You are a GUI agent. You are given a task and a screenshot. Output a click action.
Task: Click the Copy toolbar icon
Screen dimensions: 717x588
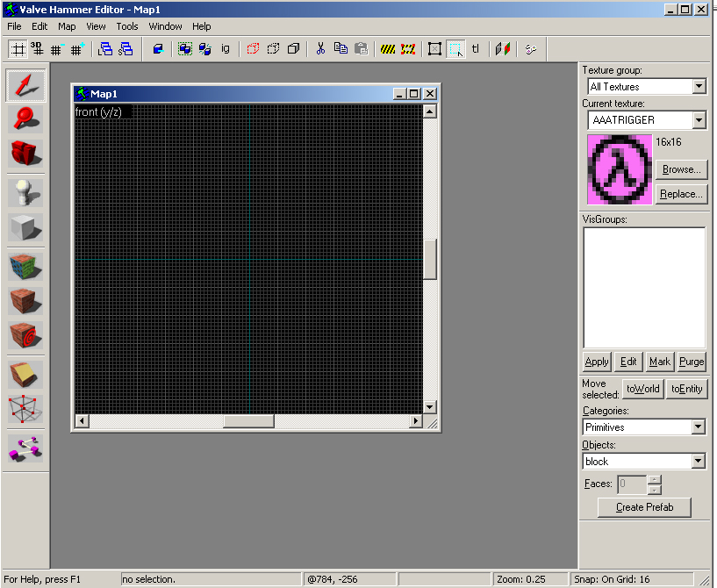point(341,49)
